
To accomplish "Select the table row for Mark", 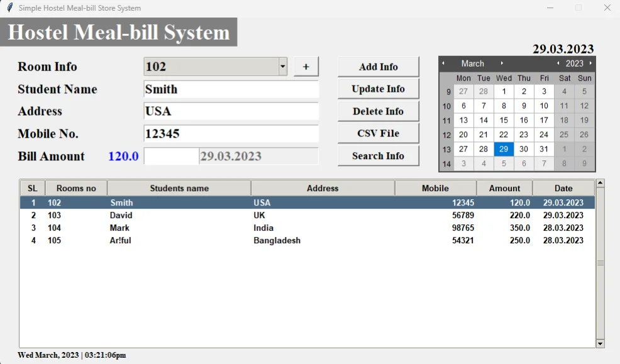I will pos(307,228).
